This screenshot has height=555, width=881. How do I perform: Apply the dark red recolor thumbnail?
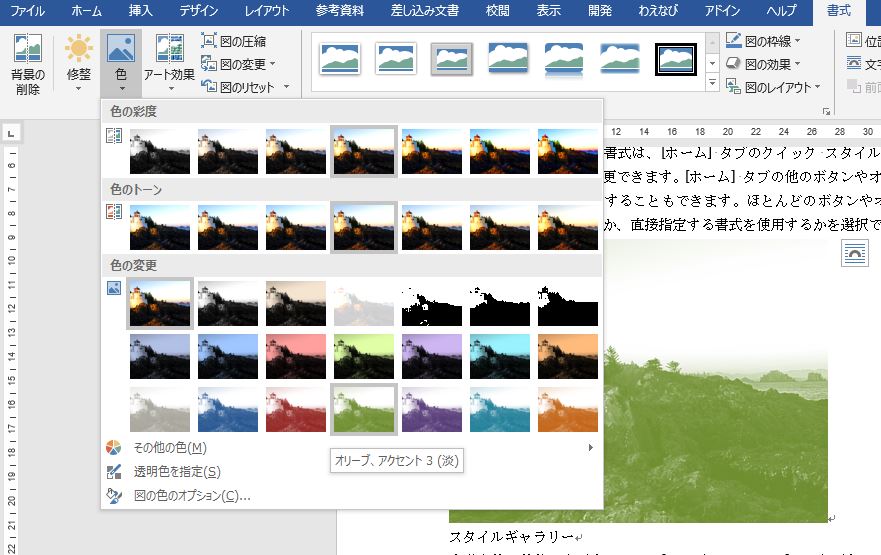296,356
